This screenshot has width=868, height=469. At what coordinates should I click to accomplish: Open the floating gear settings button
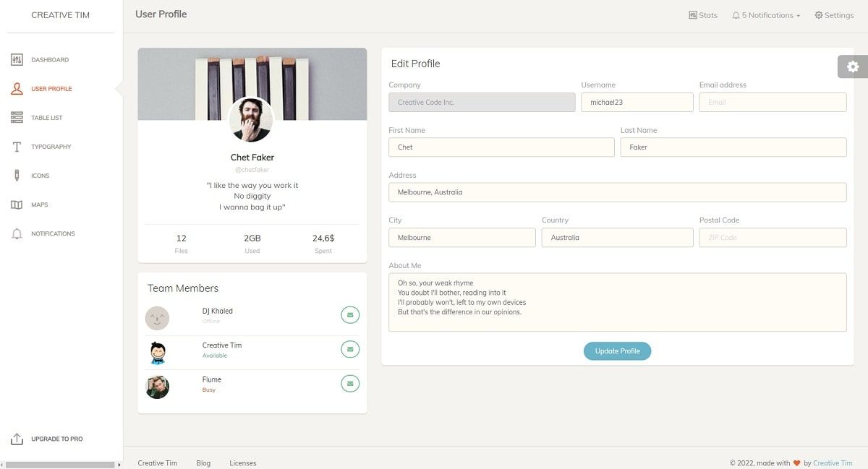[852, 66]
